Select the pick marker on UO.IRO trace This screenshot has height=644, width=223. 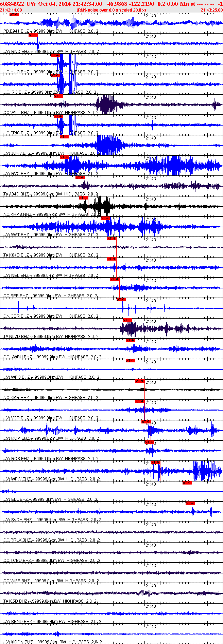click(x=55, y=76)
